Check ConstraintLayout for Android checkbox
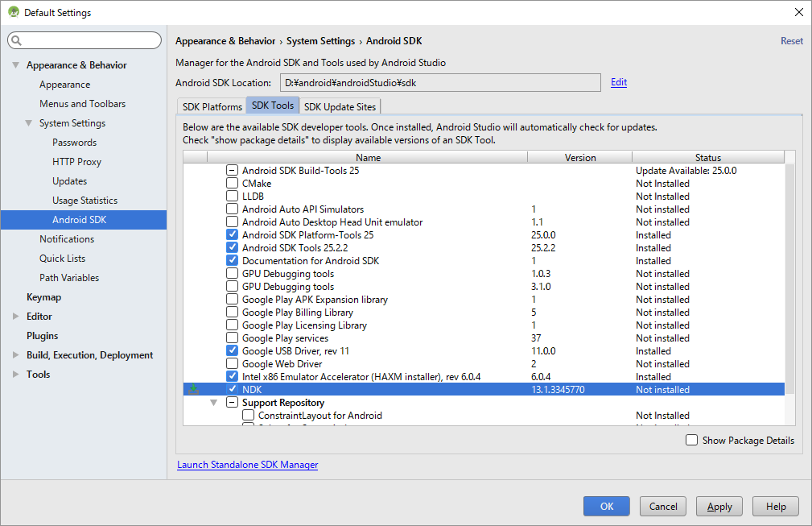The height and width of the screenshot is (526, 812). pyautogui.click(x=248, y=415)
